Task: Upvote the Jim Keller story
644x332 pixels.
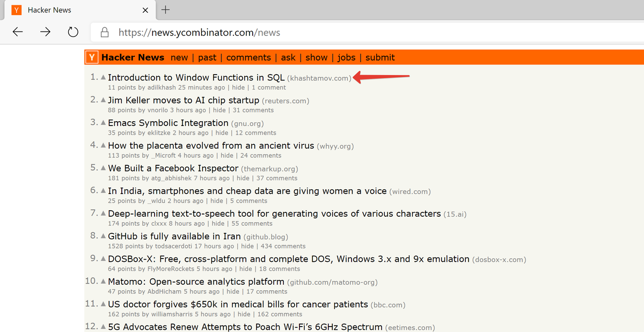Action: pyautogui.click(x=103, y=100)
